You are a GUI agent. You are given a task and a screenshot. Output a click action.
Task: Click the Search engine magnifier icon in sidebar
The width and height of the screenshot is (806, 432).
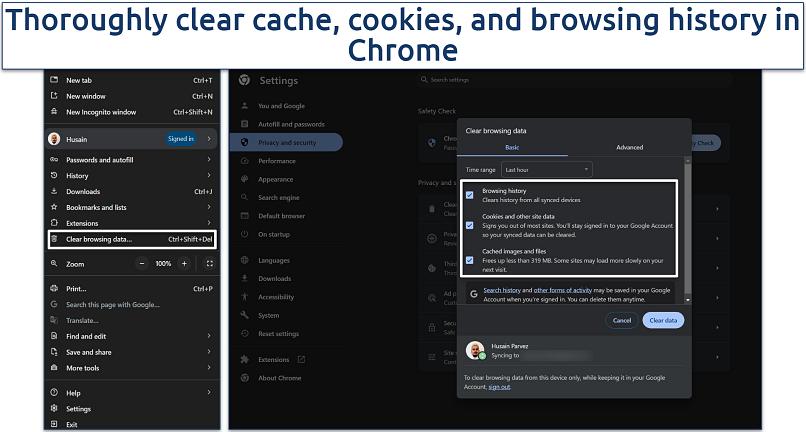tap(245, 198)
